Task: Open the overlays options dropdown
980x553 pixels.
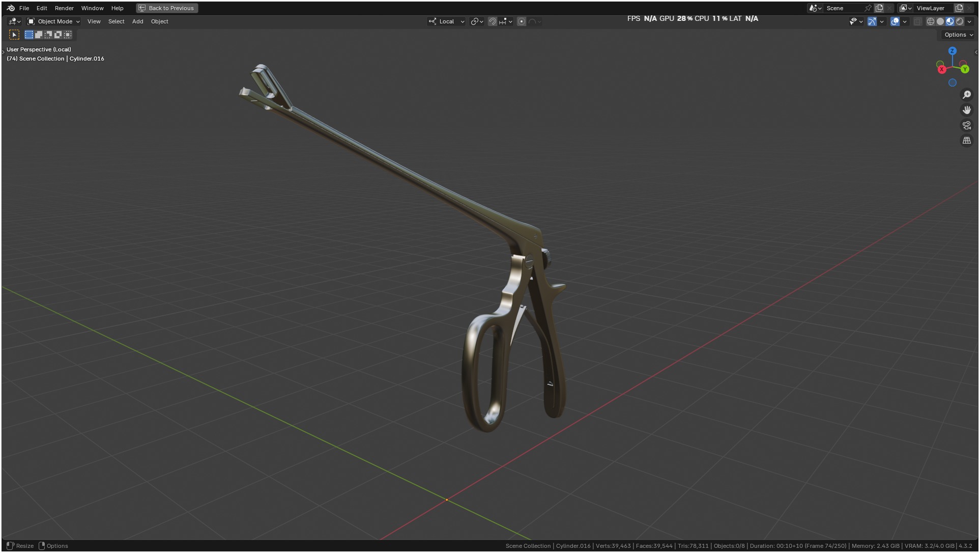Action: coord(905,21)
